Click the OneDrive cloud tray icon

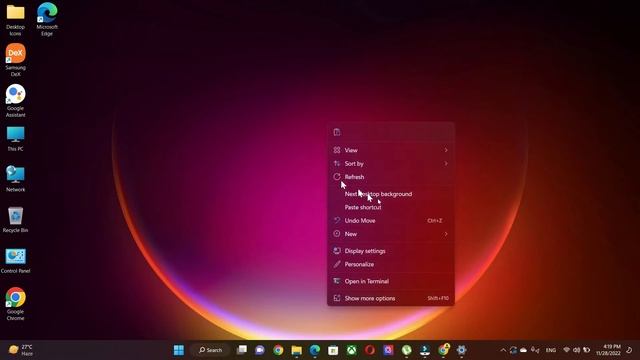coord(523,350)
